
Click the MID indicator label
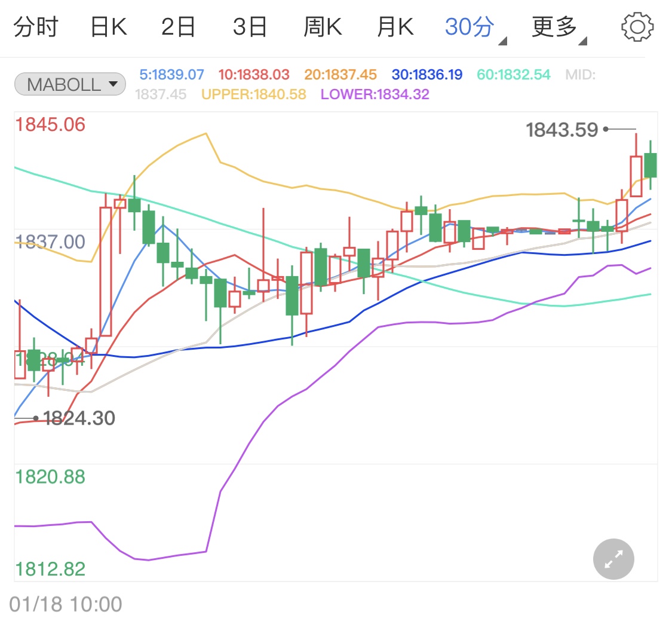coord(578,74)
